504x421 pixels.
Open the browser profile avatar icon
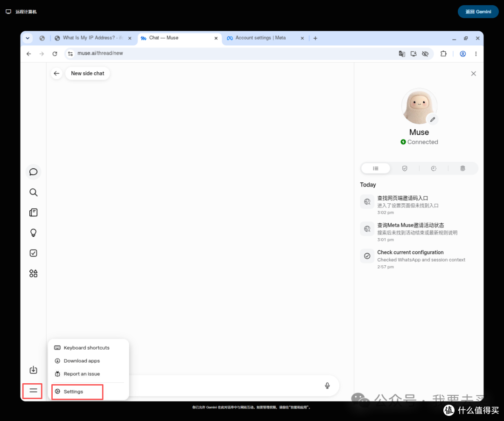pos(463,54)
